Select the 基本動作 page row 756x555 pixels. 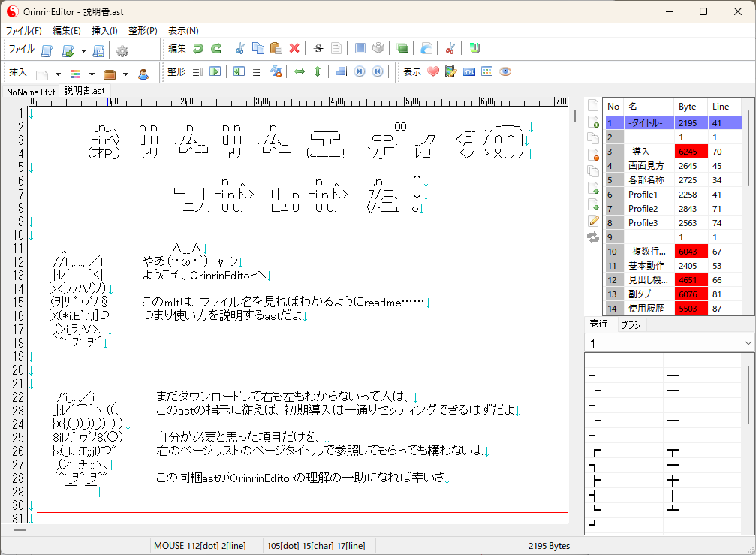(x=673, y=266)
